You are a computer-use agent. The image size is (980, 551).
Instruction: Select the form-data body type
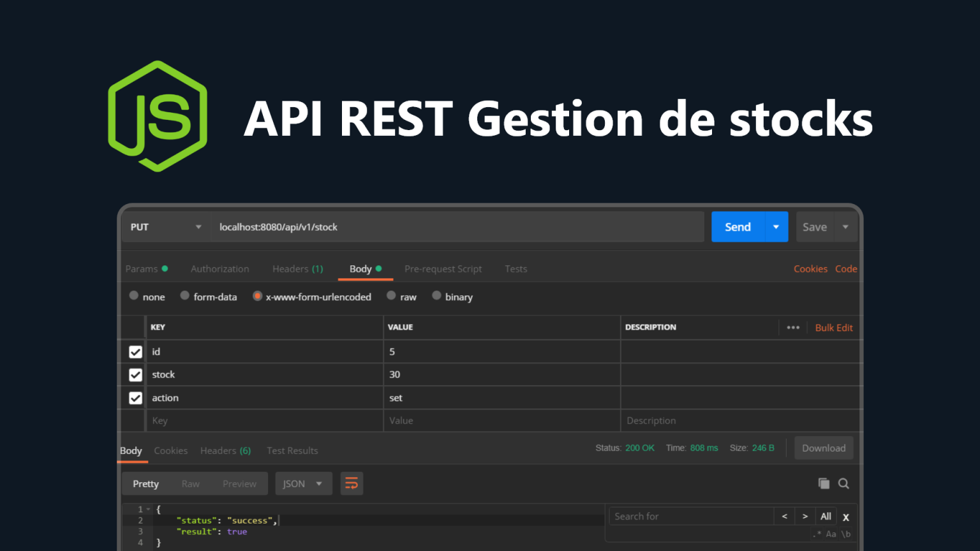[185, 295]
